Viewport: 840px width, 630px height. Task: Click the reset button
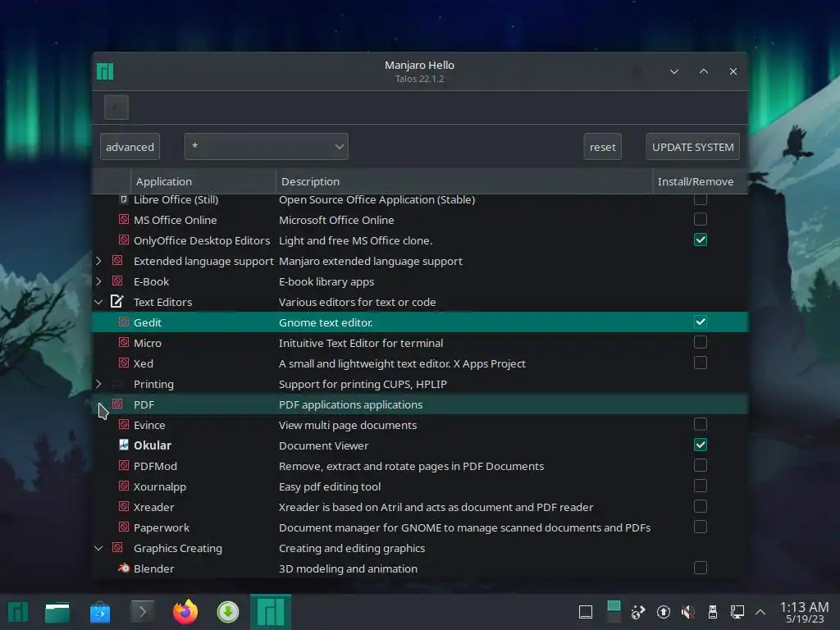(x=602, y=146)
